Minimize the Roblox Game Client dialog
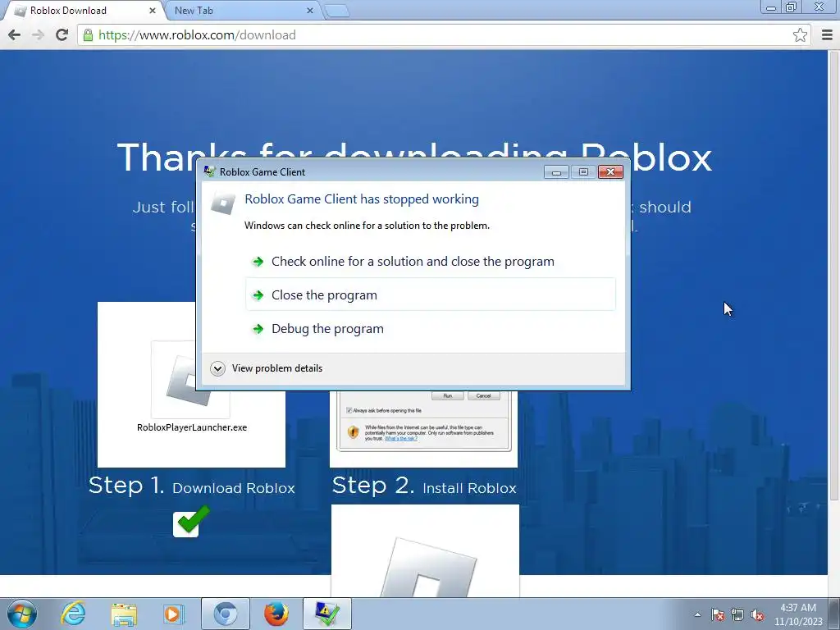 pyautogui.click(x=556, y=171)
